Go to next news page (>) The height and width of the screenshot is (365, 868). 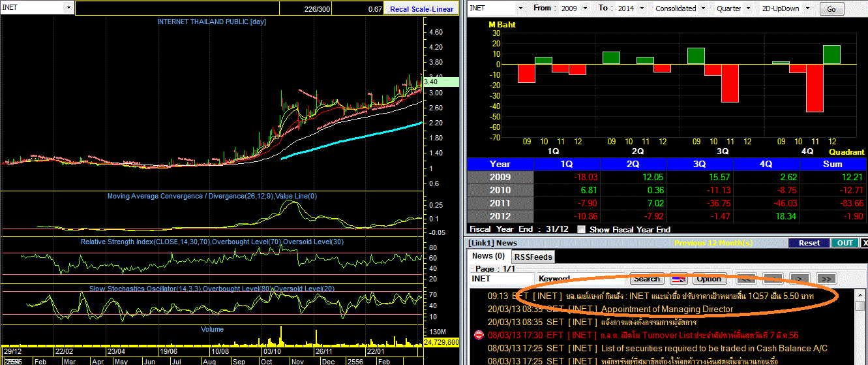800,279
